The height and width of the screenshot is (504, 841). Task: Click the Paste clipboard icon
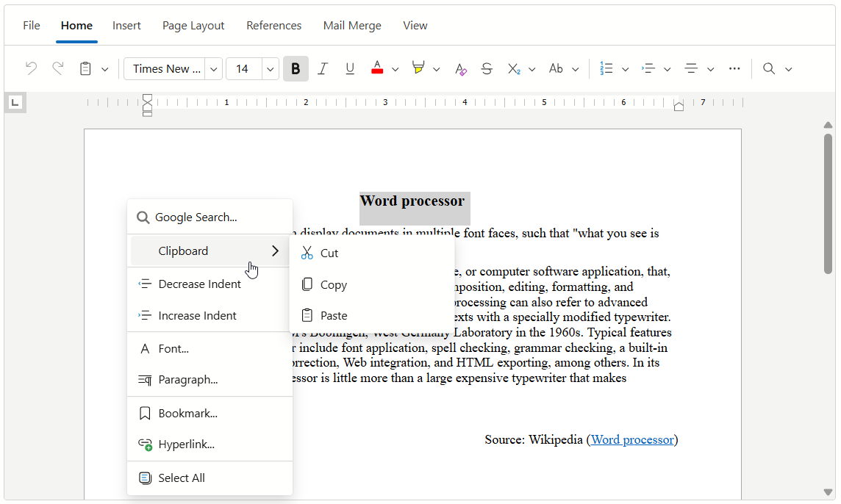tap(87, 68)
